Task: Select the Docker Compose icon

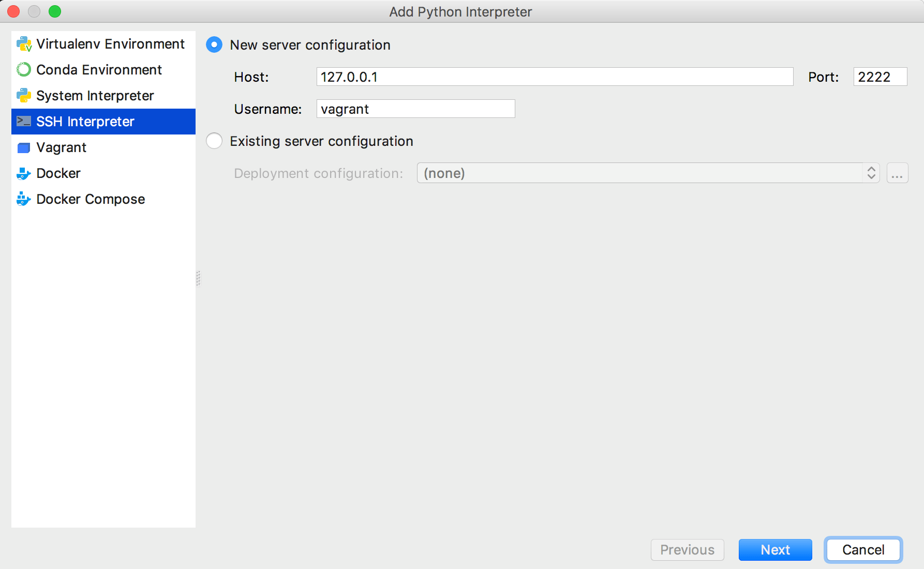Action: click(x=24, y=199)
